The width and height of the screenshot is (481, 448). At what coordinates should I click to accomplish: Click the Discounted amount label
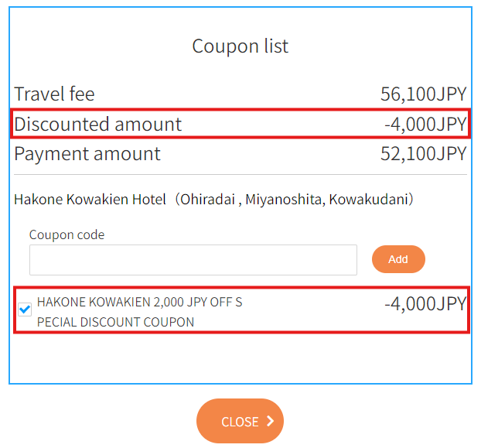[98, 124]
